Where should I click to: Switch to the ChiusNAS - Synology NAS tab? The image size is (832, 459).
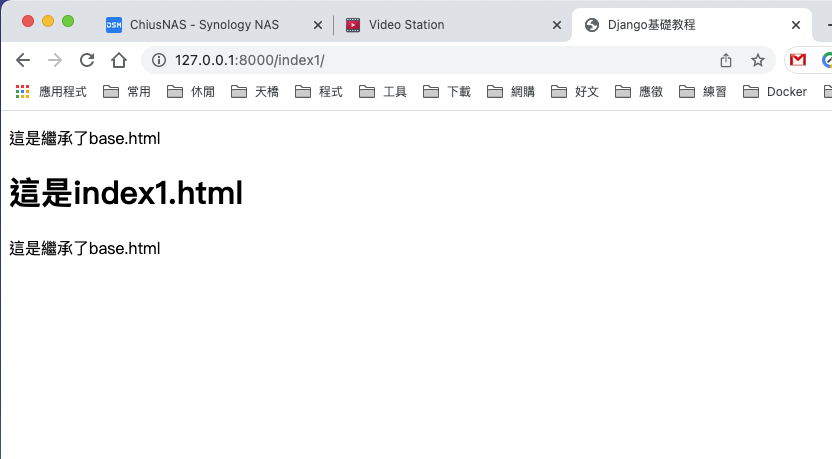(204, 24)
